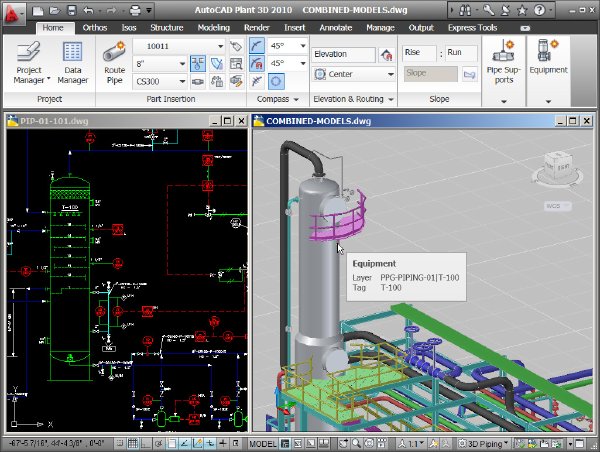This screenshot has height=452, width=600.
Task: Switch to the Home ribbon tab
Action: click(53, 28)
